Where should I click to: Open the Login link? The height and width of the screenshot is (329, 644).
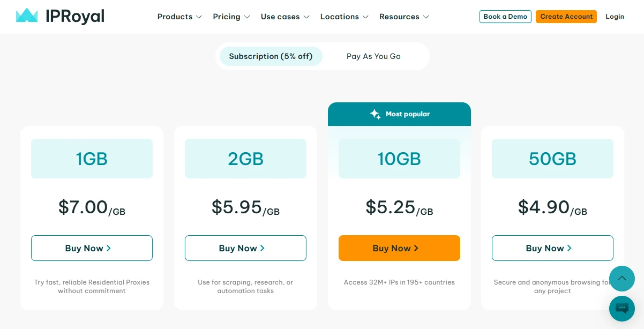tap(615, 17)
